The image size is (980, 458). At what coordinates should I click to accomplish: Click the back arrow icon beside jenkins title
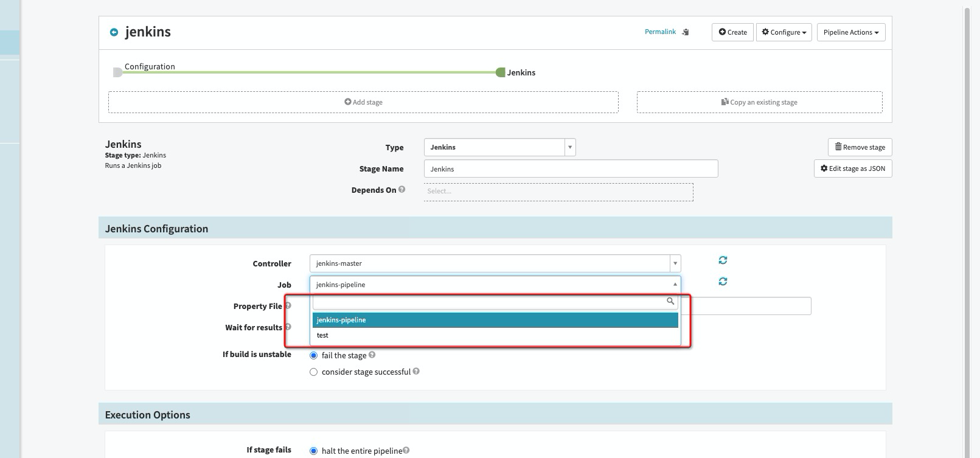(x=114, y=32)
